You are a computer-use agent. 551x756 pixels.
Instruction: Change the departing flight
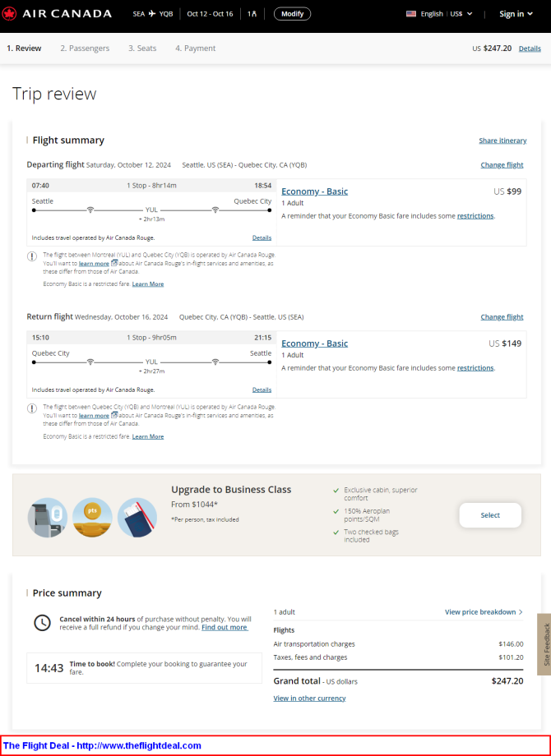click(x=502, y=165)
